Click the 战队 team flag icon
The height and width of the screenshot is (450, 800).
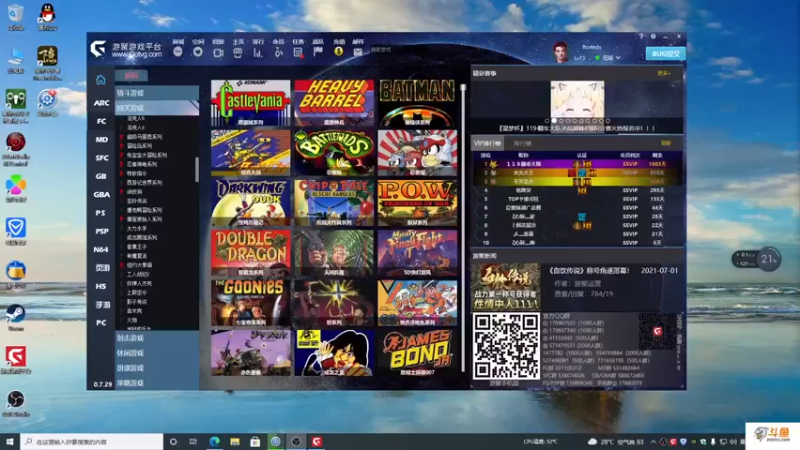[x=318, y=52]
